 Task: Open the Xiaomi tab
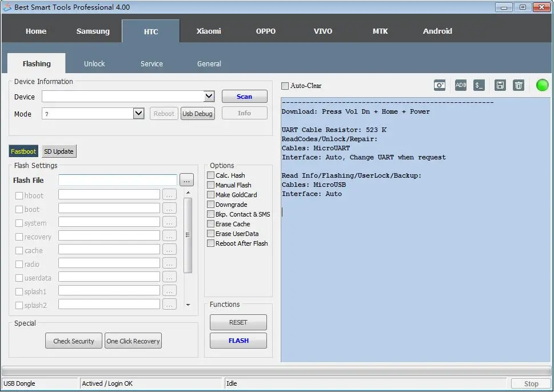pos(209,31)
